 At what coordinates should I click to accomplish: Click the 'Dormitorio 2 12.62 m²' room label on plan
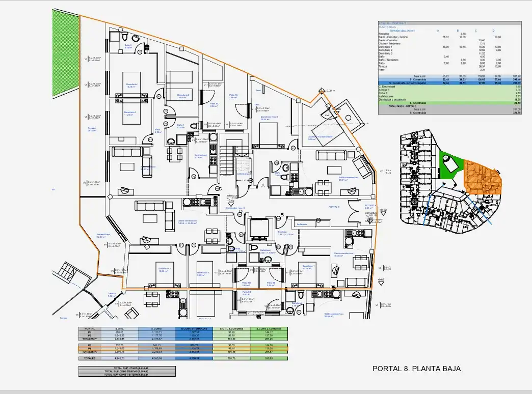183,96
